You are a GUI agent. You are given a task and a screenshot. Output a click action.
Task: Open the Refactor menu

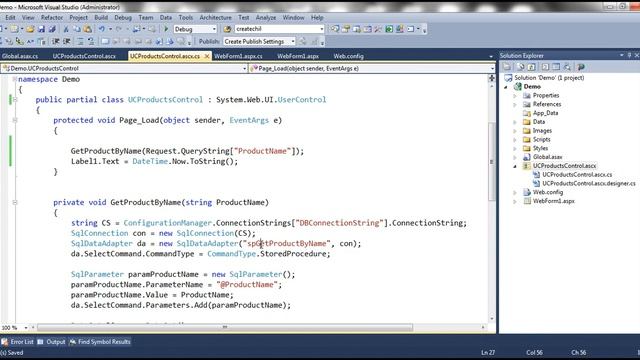tap(52, 18)
